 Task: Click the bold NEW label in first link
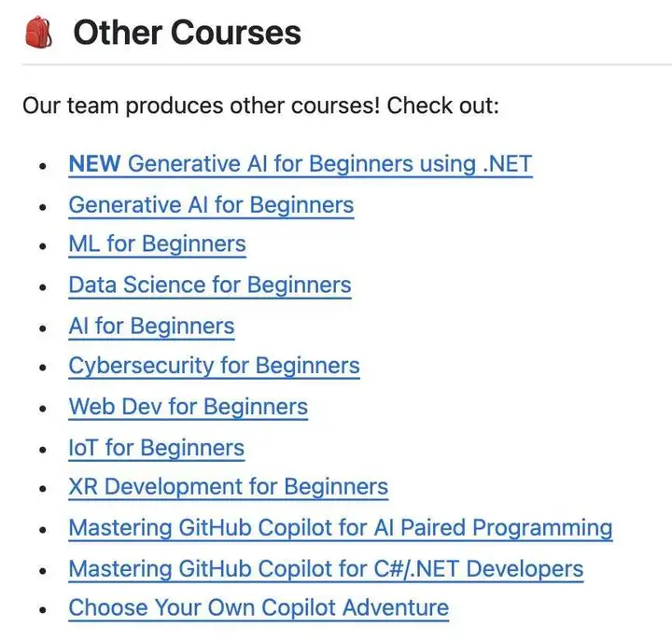point(94,163)
